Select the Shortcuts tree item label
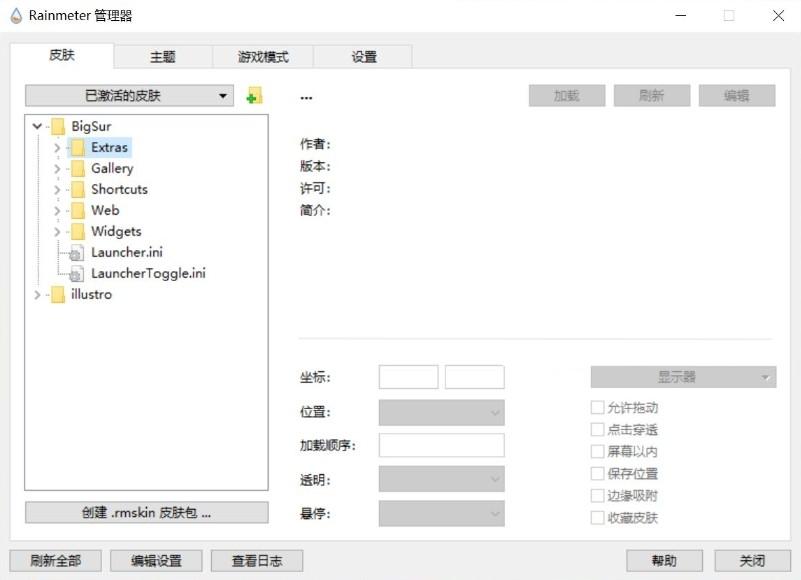This screenshot has height=580, width=801. (x=120, y=190)
